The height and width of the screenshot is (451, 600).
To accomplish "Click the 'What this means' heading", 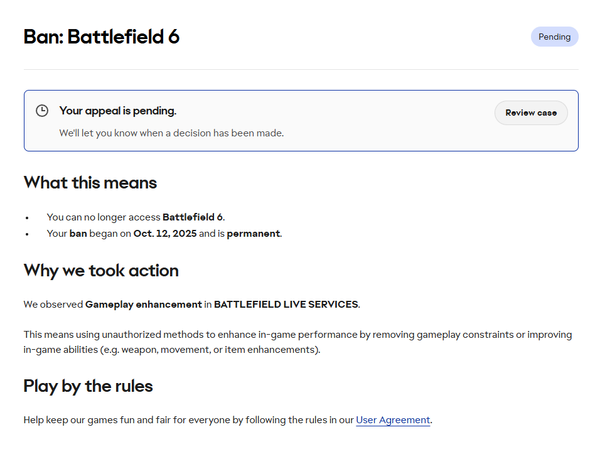I will pyautogui.click(x=90, y=182).
